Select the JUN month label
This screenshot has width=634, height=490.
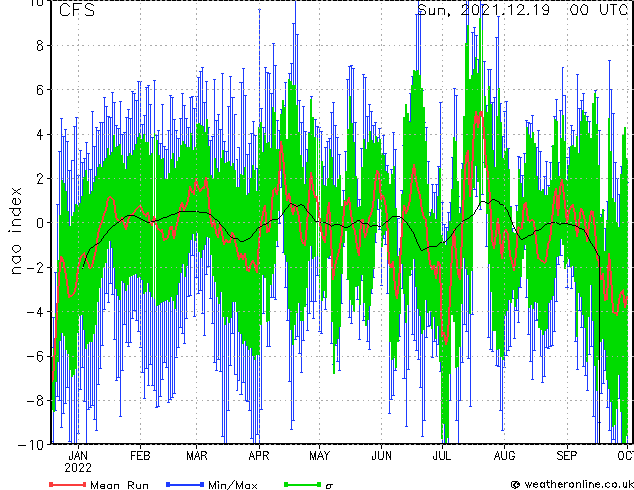pyautogui.click(x=381, y=456)
